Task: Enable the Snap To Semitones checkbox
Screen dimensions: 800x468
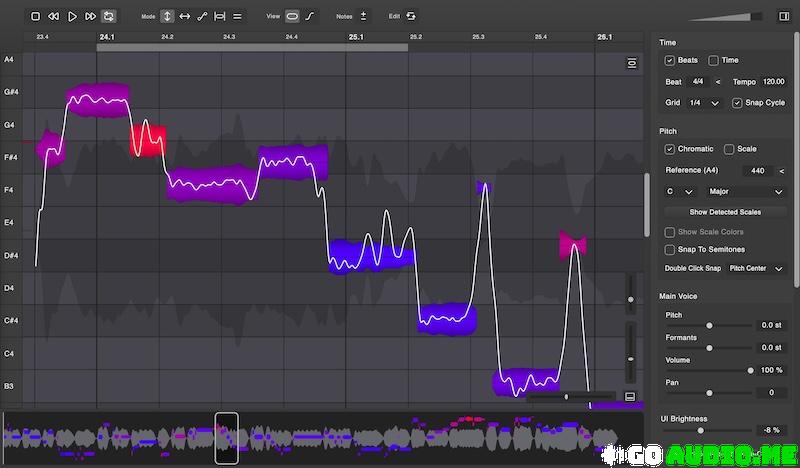Action: pyautogui.click(x=670, y=249)
